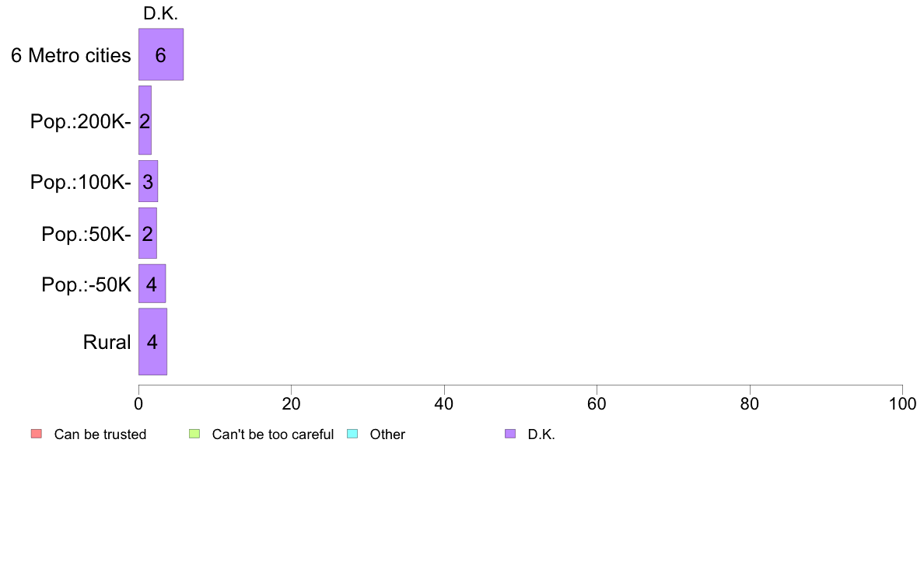Select the Pop.:200K- bar showing 2

pyautogui.click(x=145, y=120)
